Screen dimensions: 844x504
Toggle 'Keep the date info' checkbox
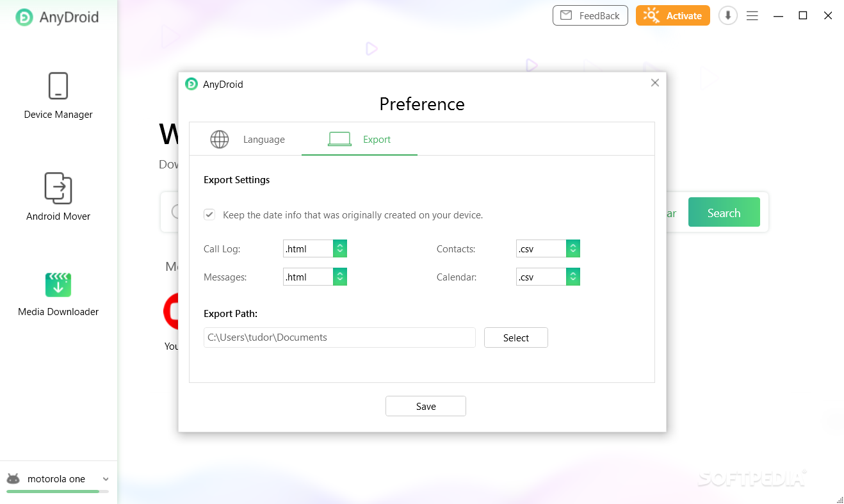[209, 215]
